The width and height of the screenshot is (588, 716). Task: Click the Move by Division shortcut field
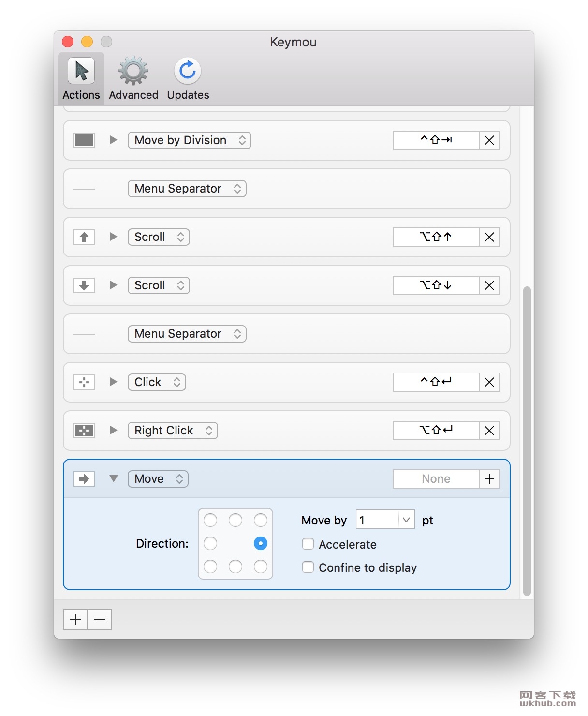(436, 140)
